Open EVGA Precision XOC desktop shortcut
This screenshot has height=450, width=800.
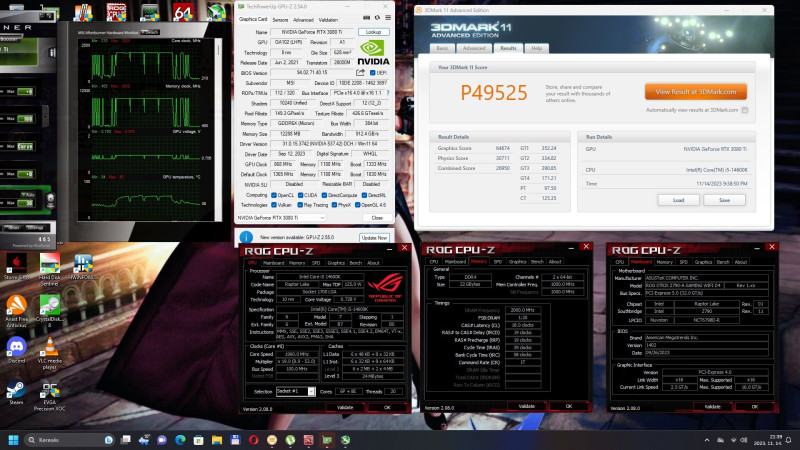coord(49,395)
